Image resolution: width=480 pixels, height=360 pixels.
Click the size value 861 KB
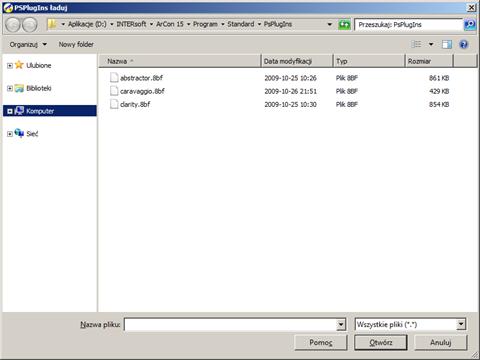[x=439, y=78]
